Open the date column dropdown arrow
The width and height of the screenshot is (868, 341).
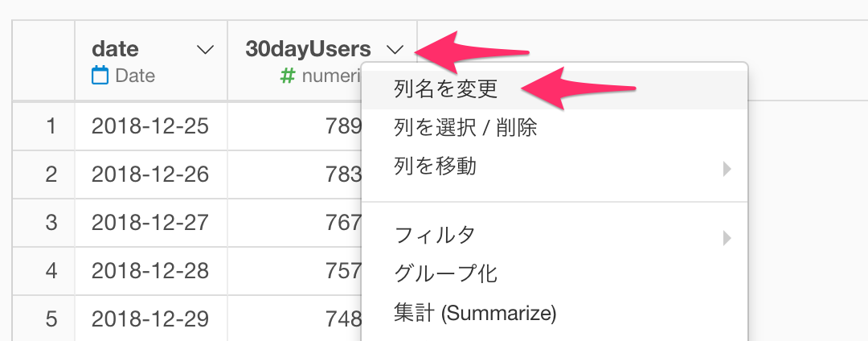tap(206, 50)
